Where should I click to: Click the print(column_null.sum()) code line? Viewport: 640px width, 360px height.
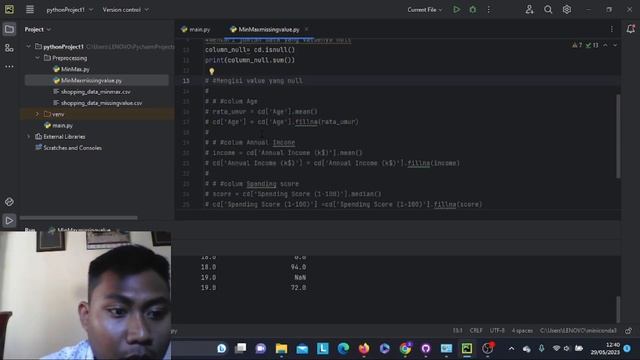coord(250,60)
